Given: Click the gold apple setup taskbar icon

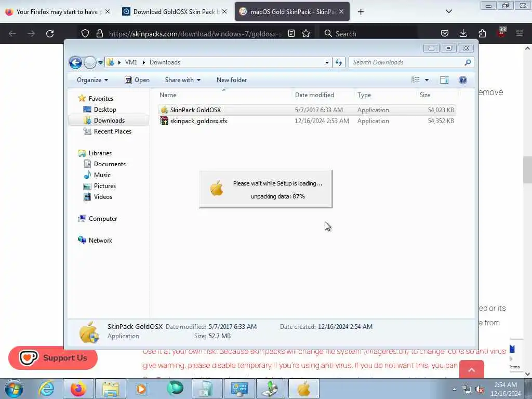Looking at the screenshot, I should click(304, 389).
